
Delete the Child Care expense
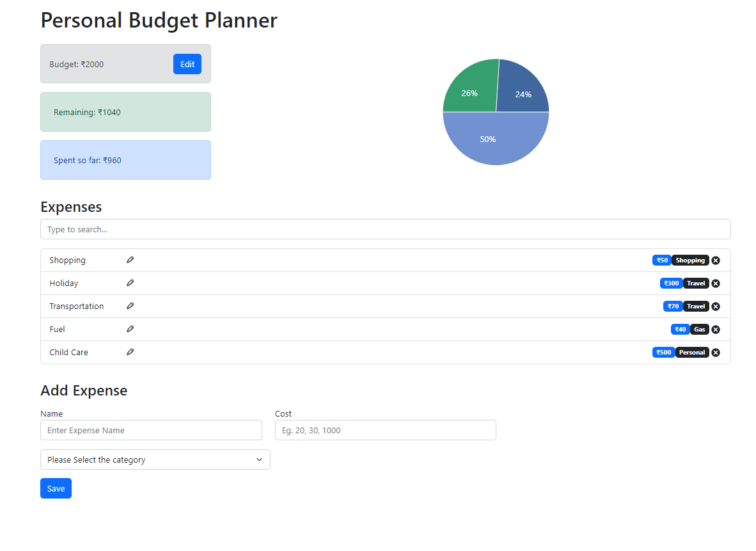[x=715, y=352]
